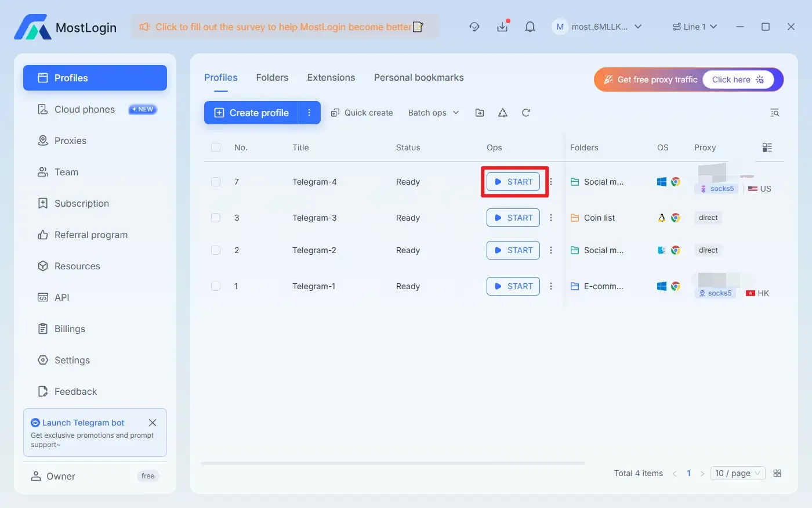Click the refresh profiles list icon
The image size is (812, 508).
tap(526, 113)
